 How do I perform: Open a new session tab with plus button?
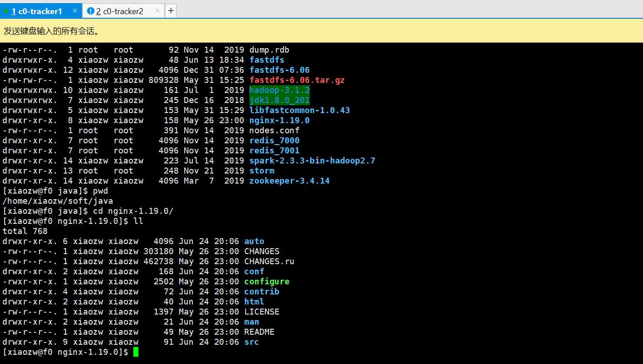coord(170,11)
